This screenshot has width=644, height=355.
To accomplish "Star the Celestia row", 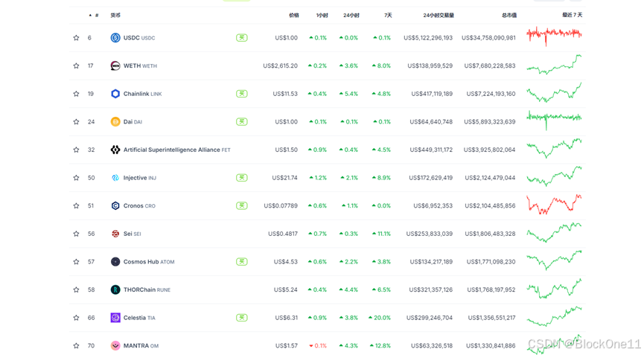I will [76, 318].
